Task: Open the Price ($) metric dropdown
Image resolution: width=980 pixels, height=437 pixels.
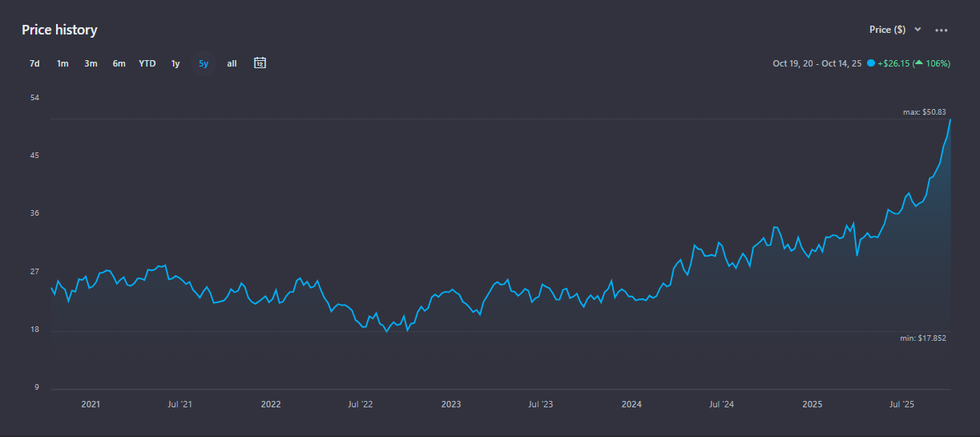Action: [x=887, y=30]
